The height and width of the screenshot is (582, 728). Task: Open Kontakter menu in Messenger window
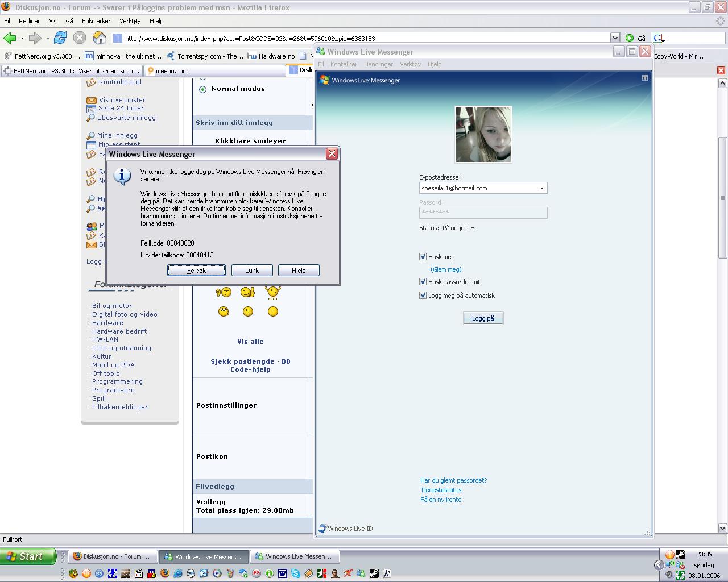tap(344, 64)
